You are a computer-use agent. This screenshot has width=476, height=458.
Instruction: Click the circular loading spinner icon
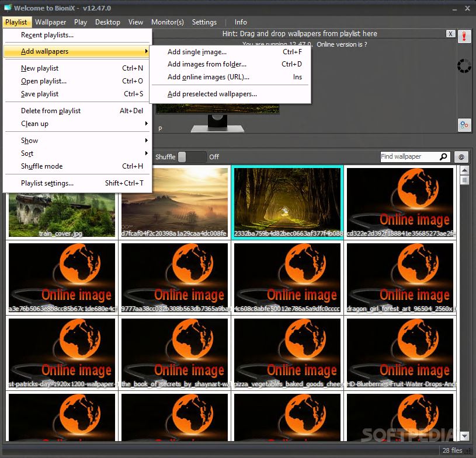click(464, 66)
